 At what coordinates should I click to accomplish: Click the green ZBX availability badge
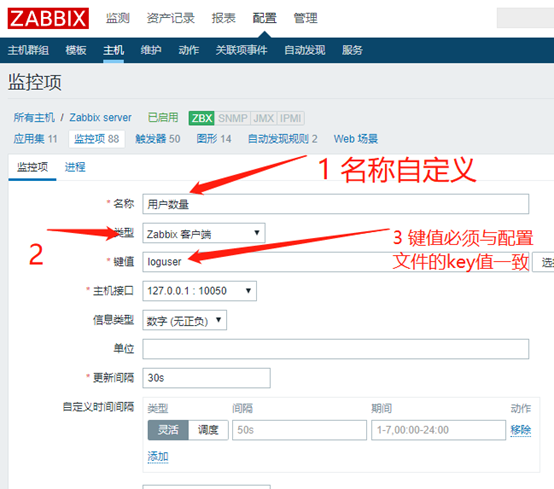pos(202,118)
